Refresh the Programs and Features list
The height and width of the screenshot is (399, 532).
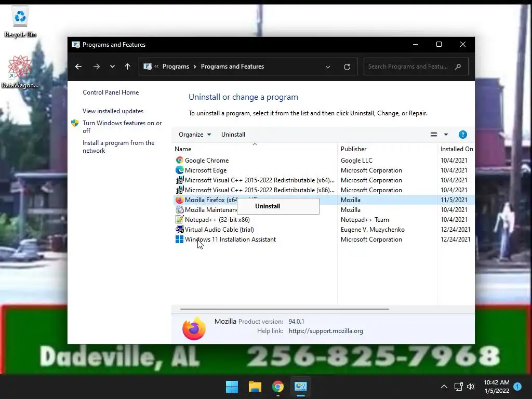[x=347, y=67]
